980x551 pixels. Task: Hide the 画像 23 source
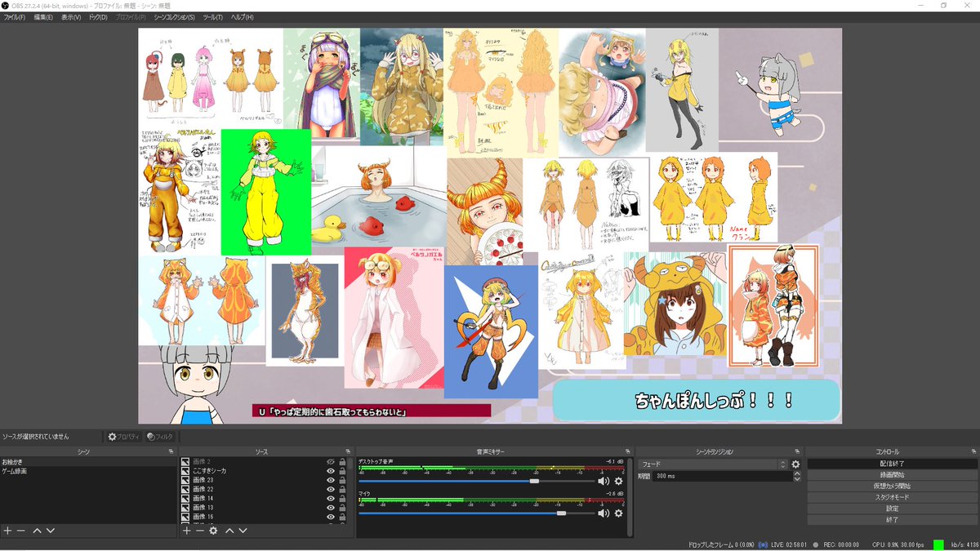[x=331, y=480]
